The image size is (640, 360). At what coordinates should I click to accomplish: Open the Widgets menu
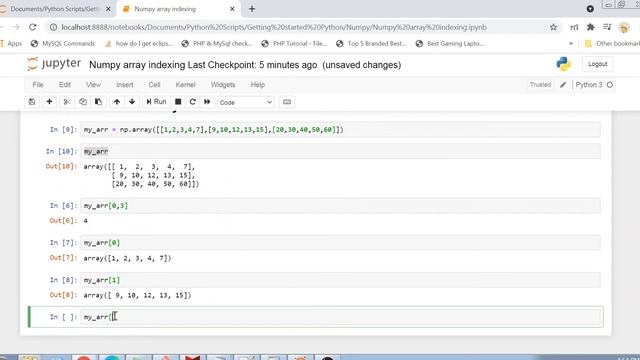(223, 84)
